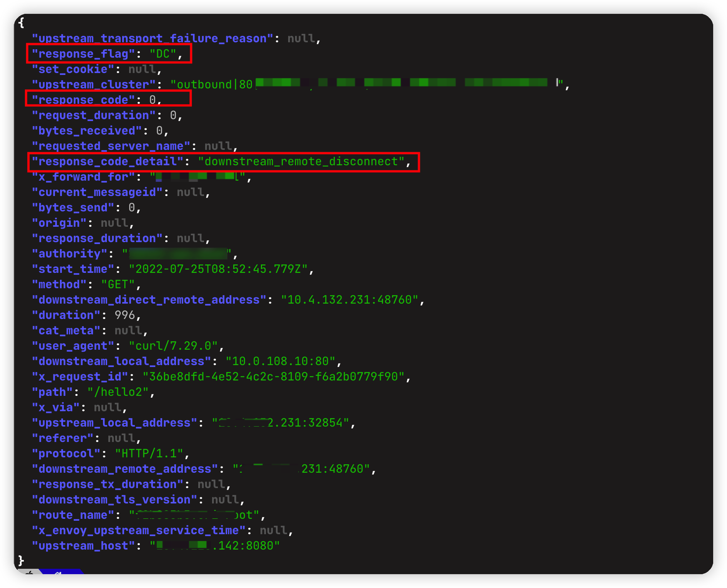Click the "response_tx_duration" key
The width and height of the screenshot is (727, 588).
point(108,484)
